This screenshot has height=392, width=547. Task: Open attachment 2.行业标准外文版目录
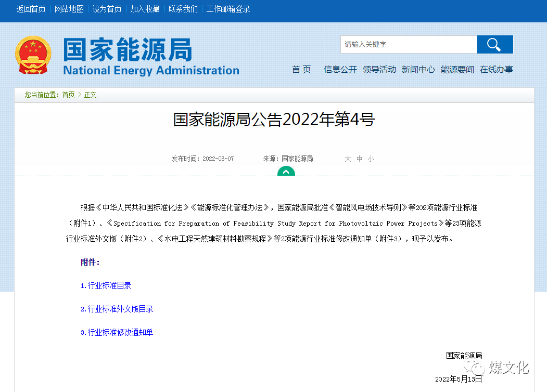pyautogui.click(x=116, y=309)
